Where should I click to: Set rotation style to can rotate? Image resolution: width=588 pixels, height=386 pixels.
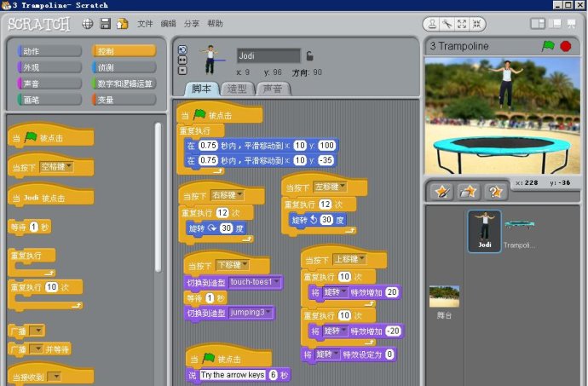point(182,49)
